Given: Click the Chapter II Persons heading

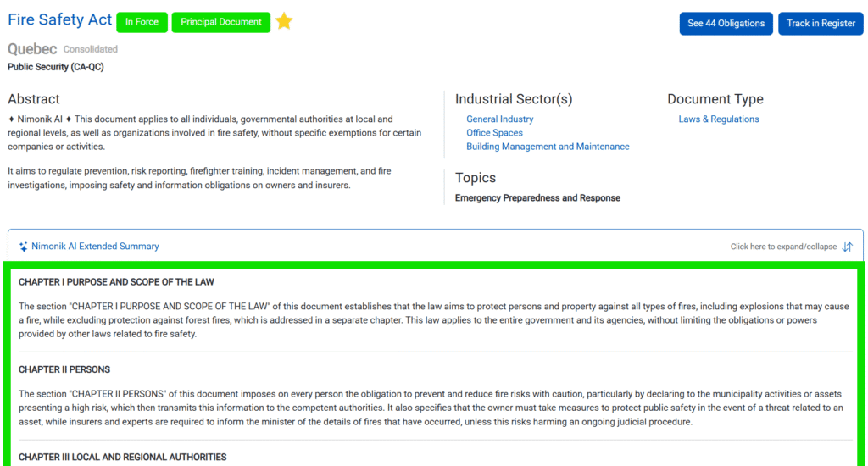Looking at the screenshot, I should (x=64, y=369).
